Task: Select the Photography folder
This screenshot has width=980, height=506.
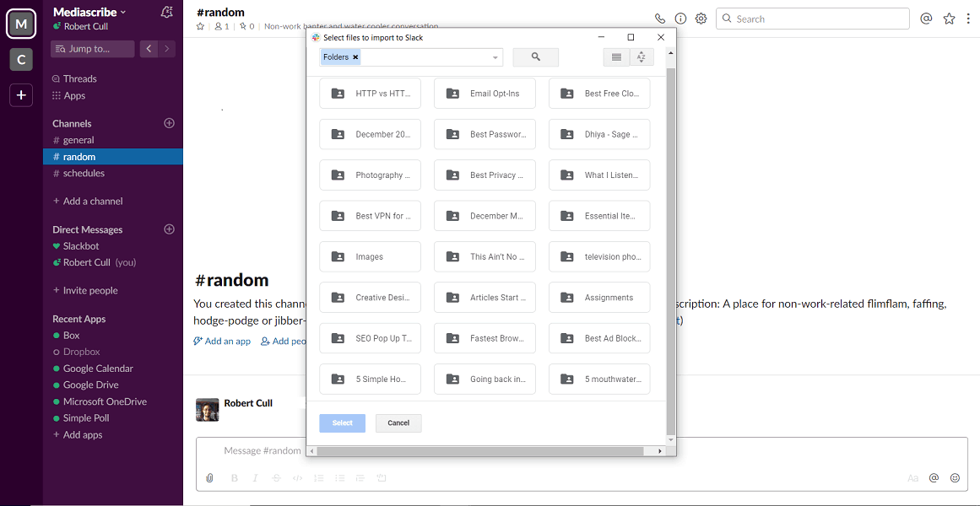Action: click(x=370, y=175)
